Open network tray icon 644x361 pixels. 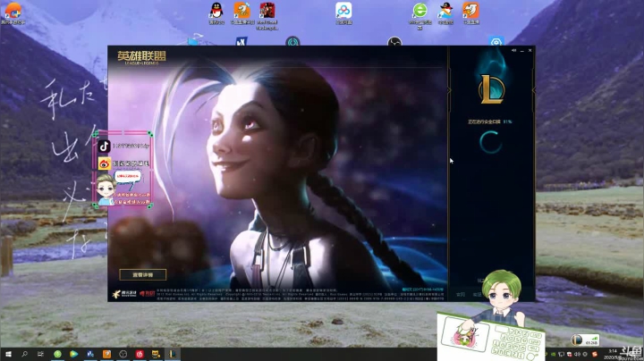(x=561, y=354)
